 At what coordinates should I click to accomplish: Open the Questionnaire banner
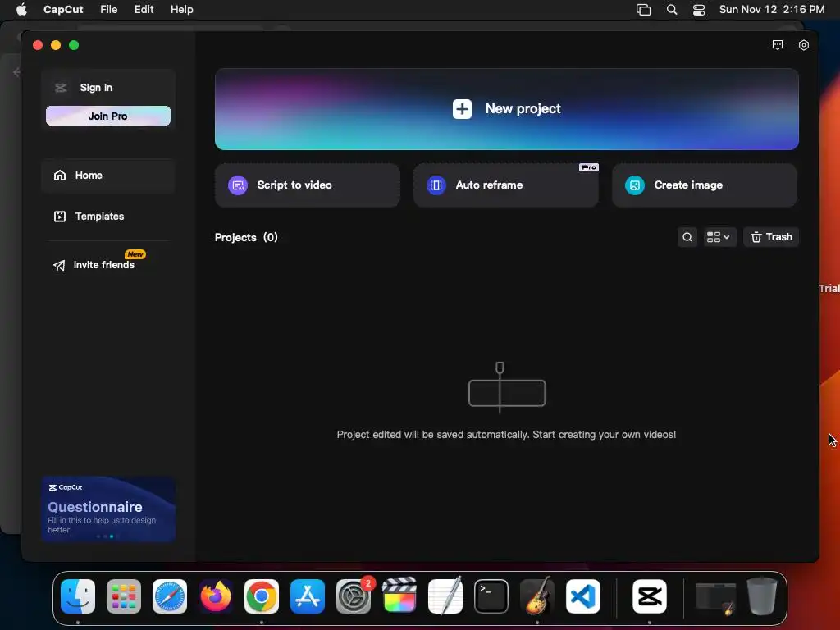(x=108, y=509)
